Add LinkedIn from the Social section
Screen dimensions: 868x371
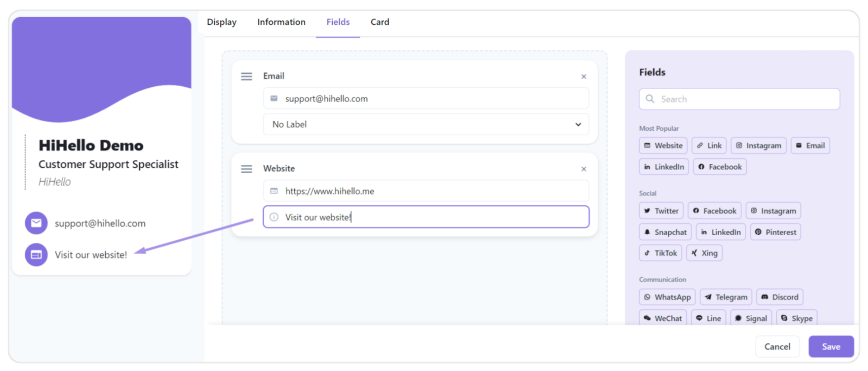(721, 232)
